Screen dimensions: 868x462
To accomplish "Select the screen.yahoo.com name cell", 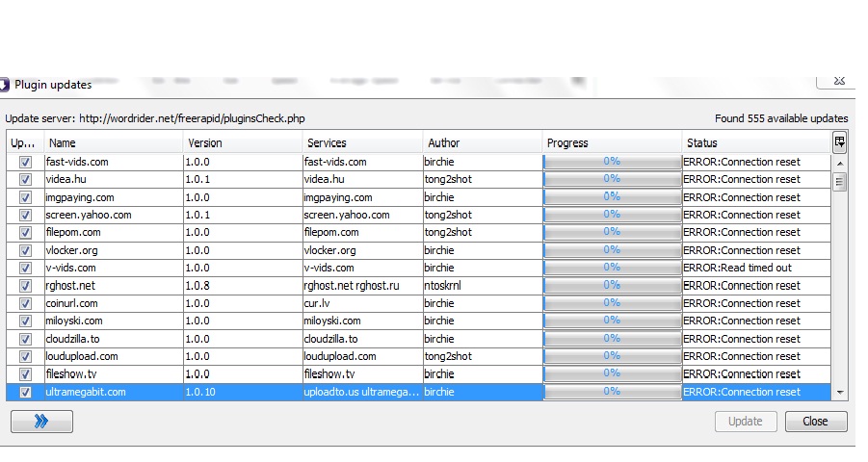I will 111,215.
